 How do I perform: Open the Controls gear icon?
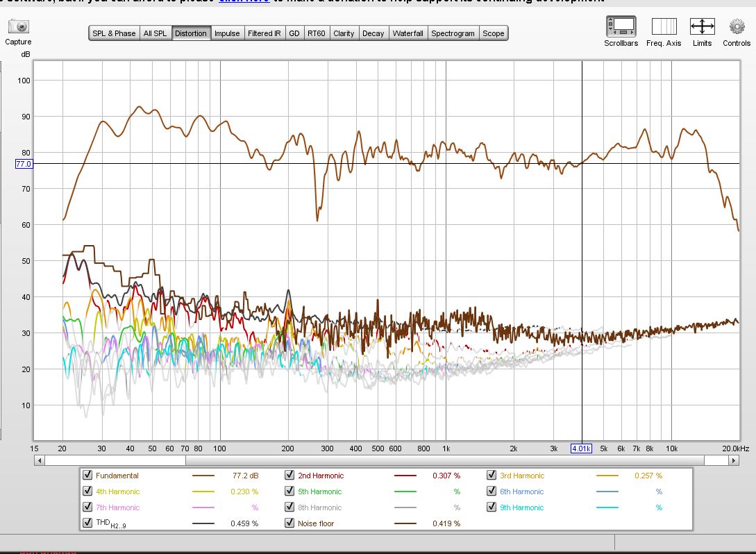click(737, 26)
